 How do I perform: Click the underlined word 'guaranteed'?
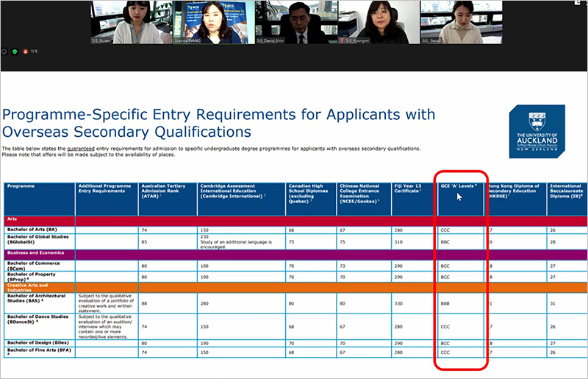(81, 149)
